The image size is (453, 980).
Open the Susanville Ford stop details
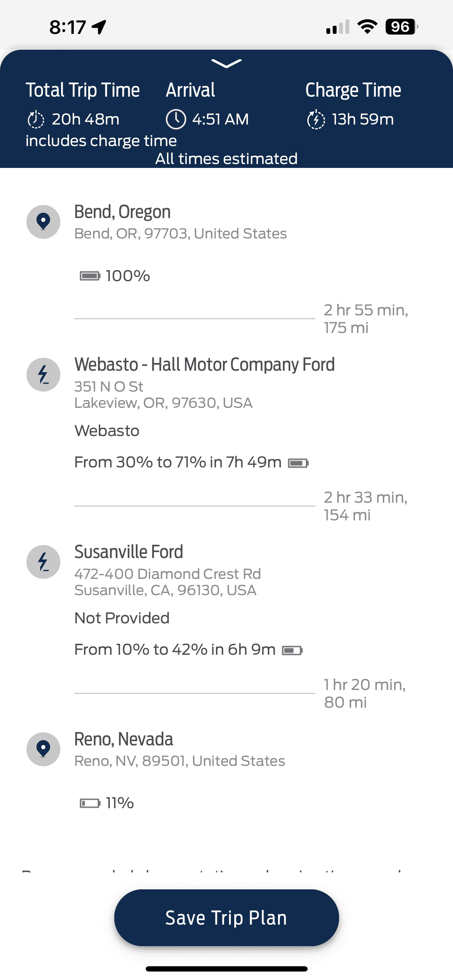click(x=128, y=552)
